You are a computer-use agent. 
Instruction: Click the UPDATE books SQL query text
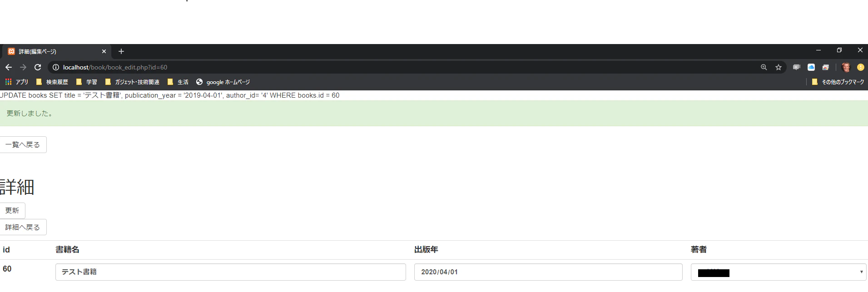[170, 95]
